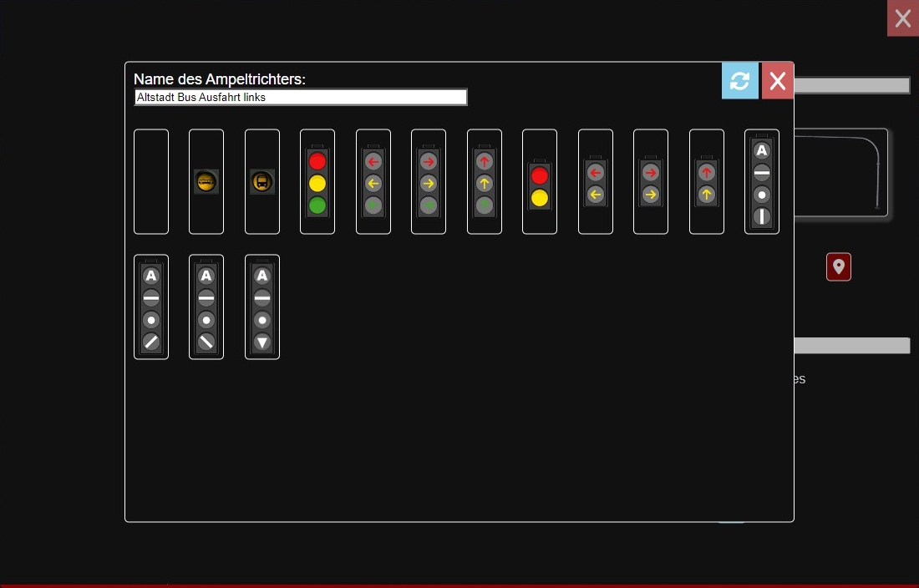Image resolution: width=919 pixels, height=588 pixels.
Task: Select the tram signal with diagonal bar aspect
Action: [206, 307]
